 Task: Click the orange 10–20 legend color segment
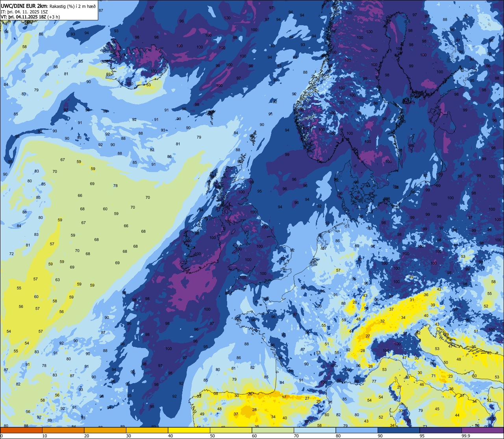pyautogui.click(x=63, y=430)
